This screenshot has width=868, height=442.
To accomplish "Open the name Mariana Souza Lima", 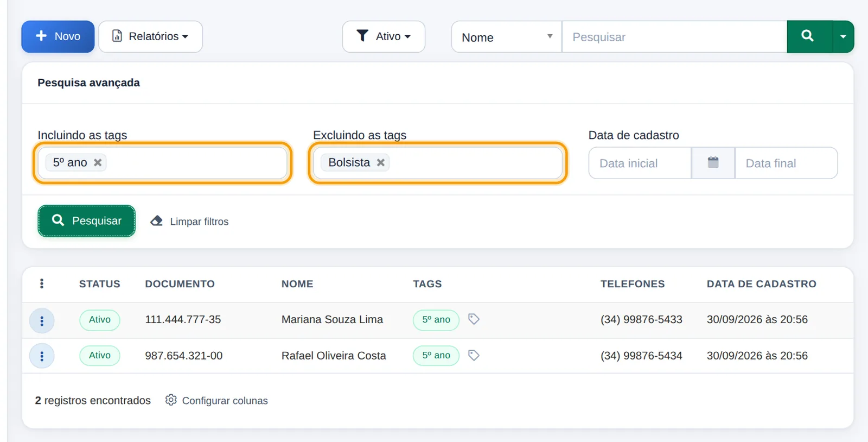I will (332, 320).
